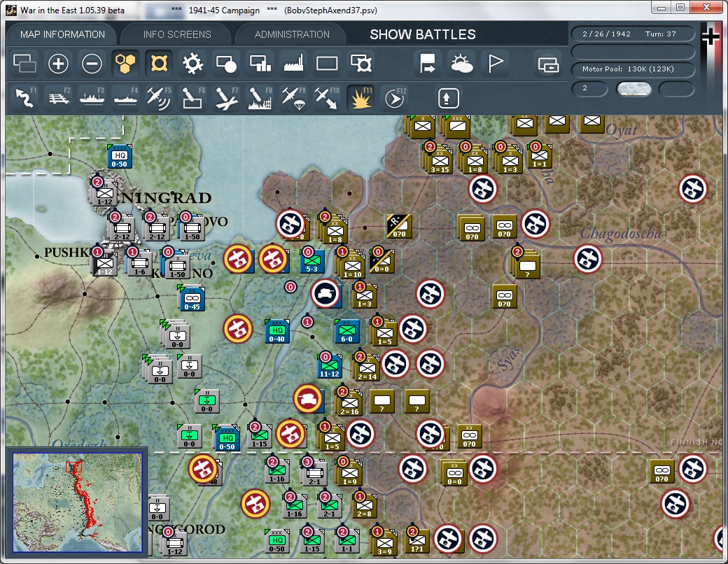Screen dimensions: 728x564
Task: Switch to the INFO SCREENS tab
Action: (x=177, y=34)
